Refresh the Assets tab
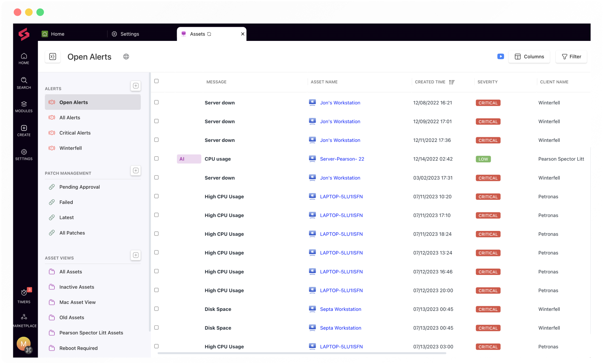Screen dimensions: 603x364 209,34
